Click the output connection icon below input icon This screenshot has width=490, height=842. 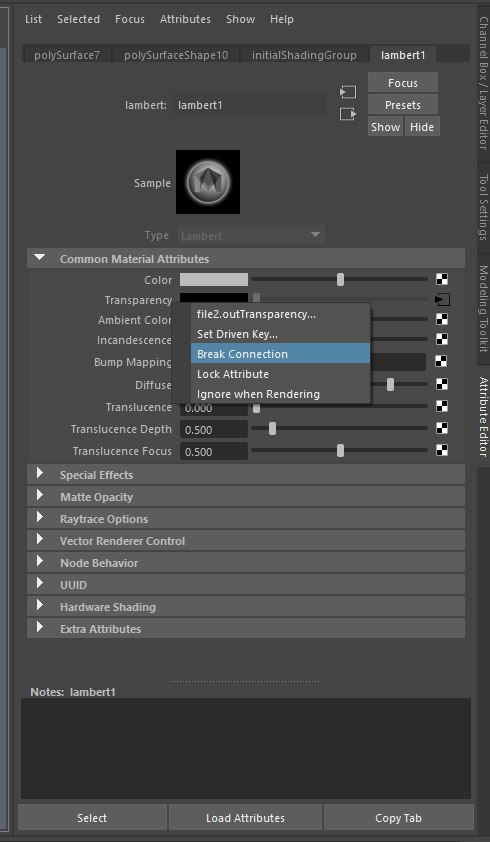(348, 114)
